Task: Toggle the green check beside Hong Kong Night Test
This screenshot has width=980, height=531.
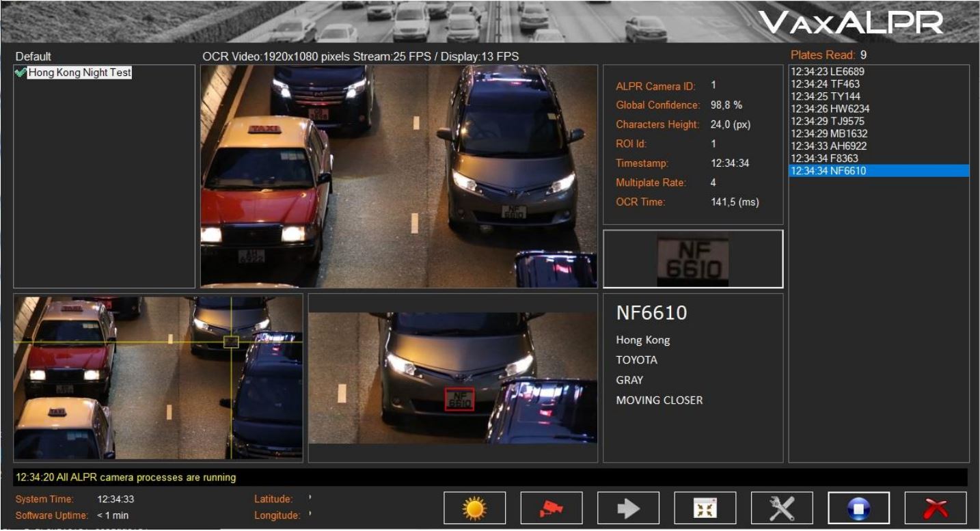Action: coord(21,72)
